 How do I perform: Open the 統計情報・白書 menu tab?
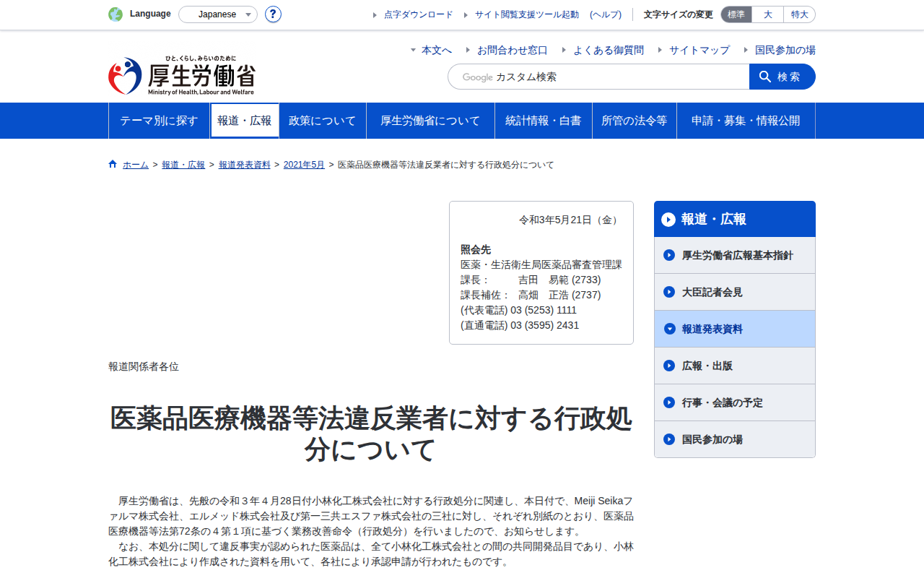544,121
